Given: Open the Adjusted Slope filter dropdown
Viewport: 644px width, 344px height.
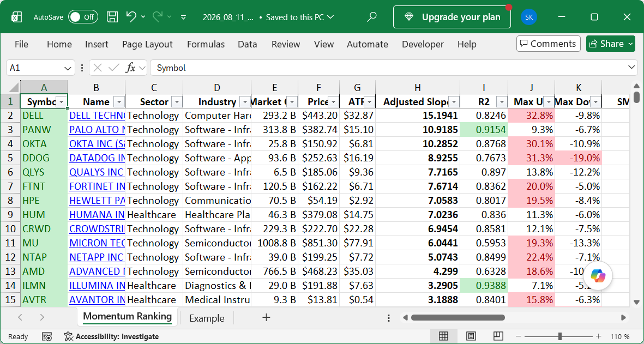Looking at the screenshot, I should 454,102.
